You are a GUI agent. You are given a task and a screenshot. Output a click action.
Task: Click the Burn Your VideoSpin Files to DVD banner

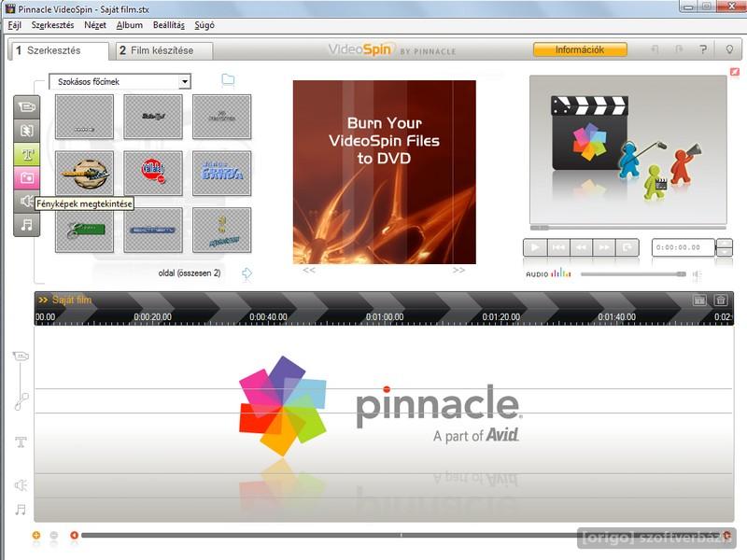point(385,172)
